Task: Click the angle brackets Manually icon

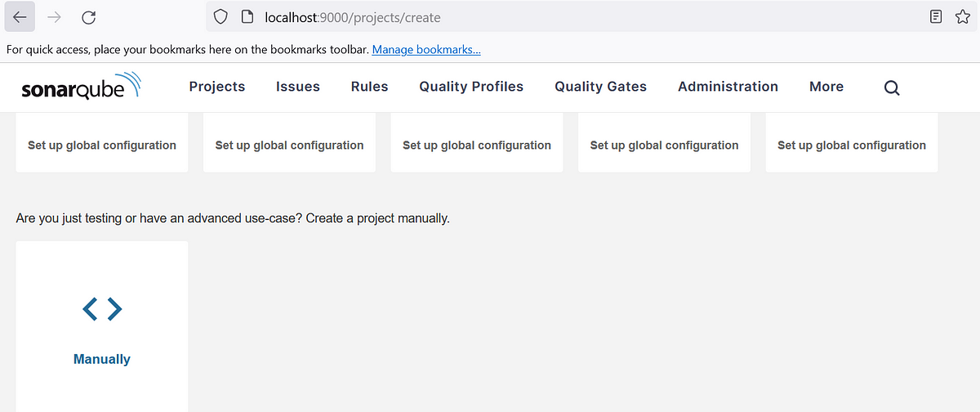Action: coord(102,308)
